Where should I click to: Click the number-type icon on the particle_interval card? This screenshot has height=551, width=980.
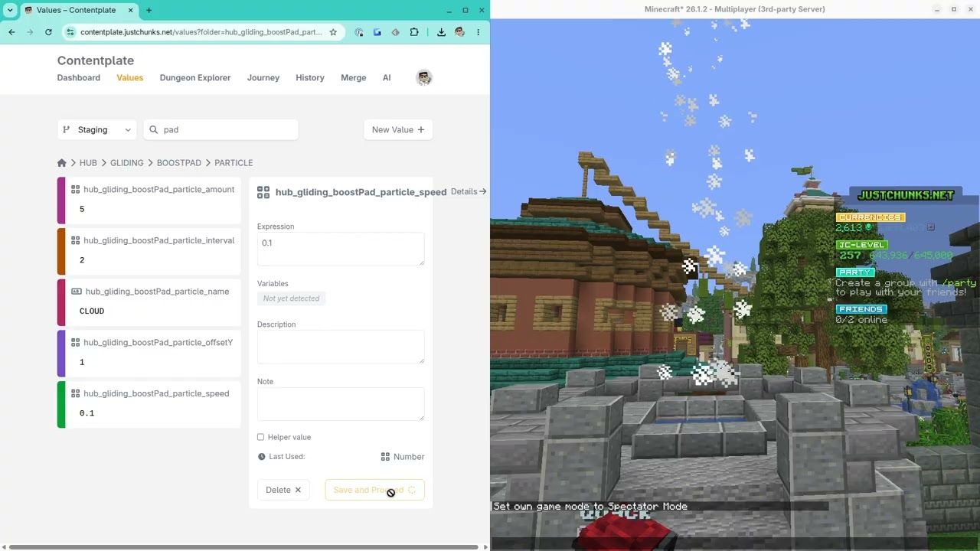tap(75, 240)
